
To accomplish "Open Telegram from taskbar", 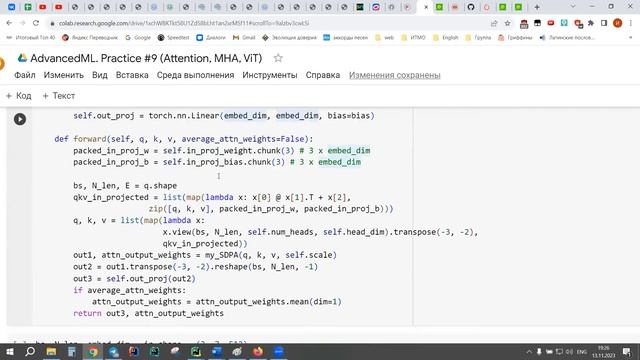I will pos(113,351).
